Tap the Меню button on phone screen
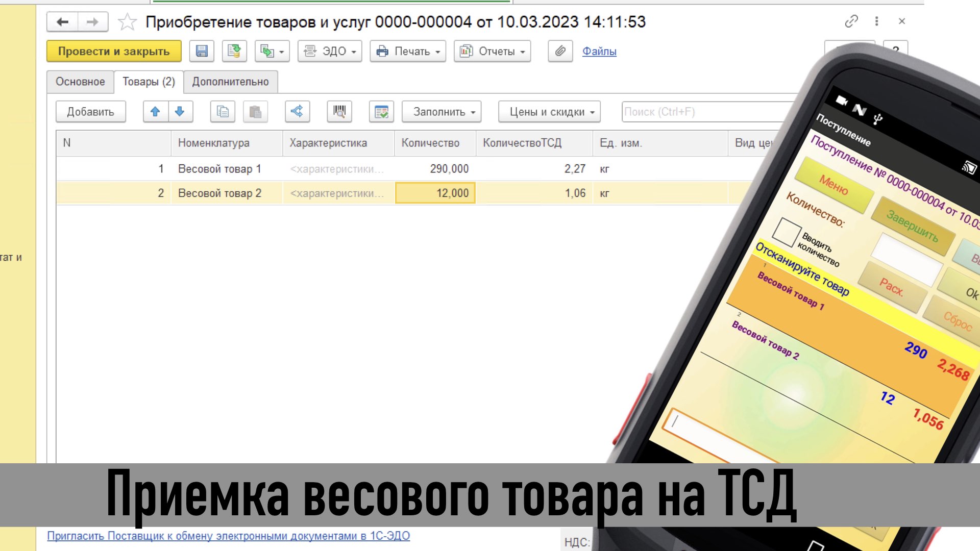 (834, 185)
